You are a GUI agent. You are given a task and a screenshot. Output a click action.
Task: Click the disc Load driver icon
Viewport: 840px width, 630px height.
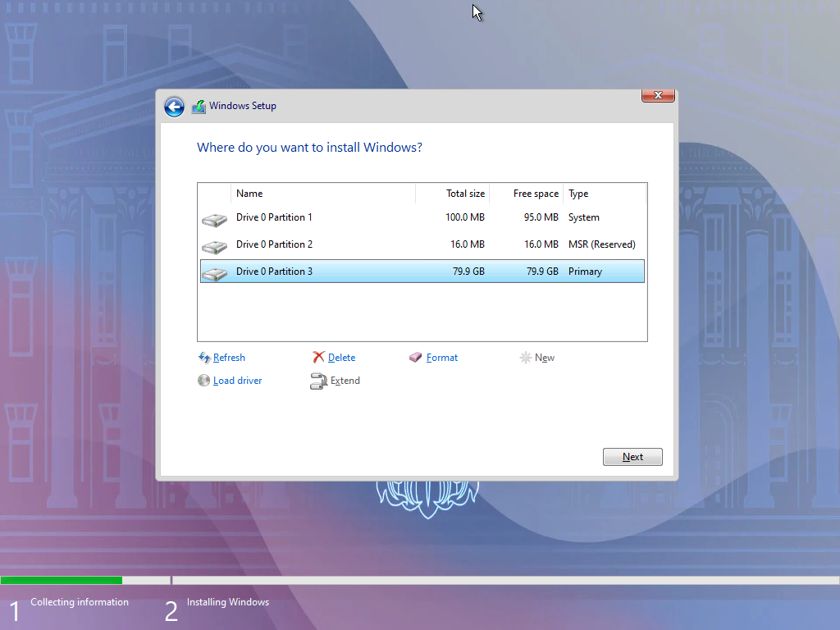pyautogui.click(x=203, y=381)
